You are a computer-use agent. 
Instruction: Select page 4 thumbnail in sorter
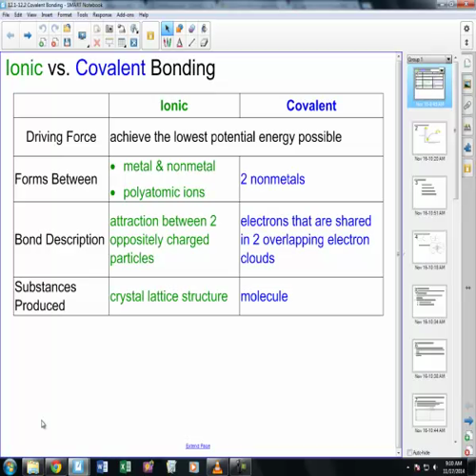pos(429,247)
